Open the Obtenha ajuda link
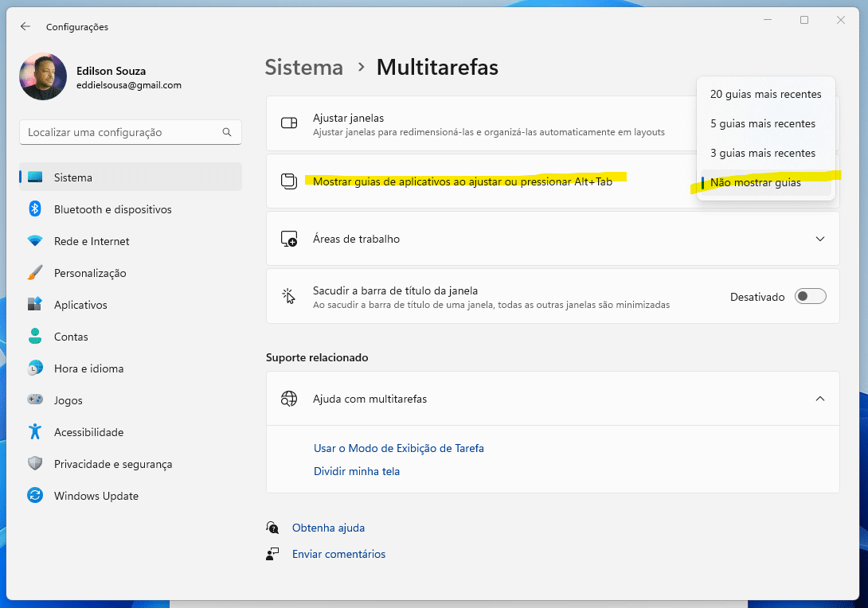 tap(328, 528)
